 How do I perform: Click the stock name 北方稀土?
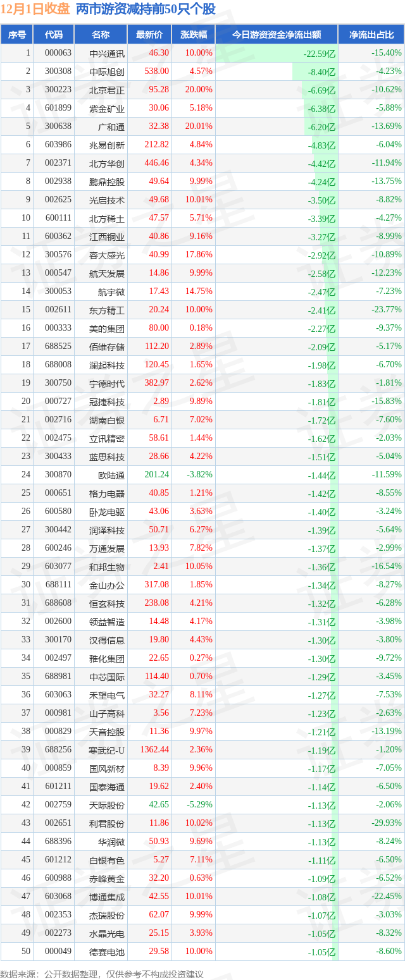pos(107,218)
